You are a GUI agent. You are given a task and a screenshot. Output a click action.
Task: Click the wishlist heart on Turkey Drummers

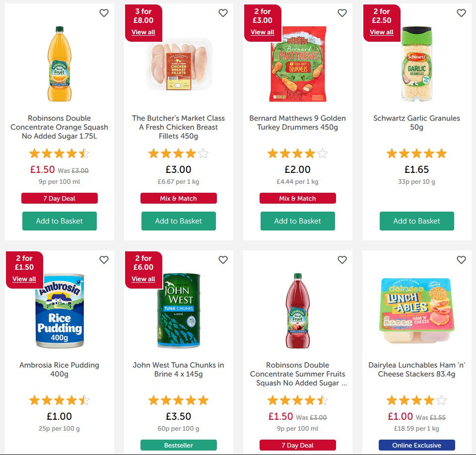[342, 13]
